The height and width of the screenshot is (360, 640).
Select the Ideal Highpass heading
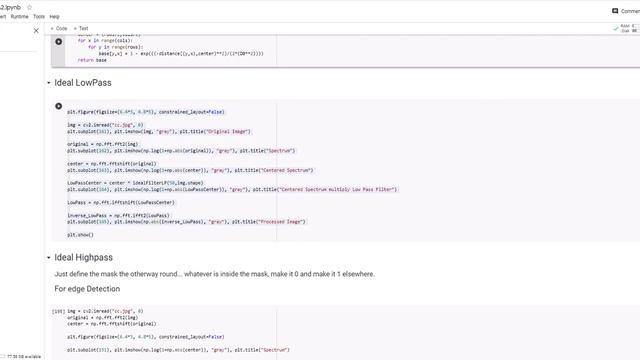tap(83, 258)
